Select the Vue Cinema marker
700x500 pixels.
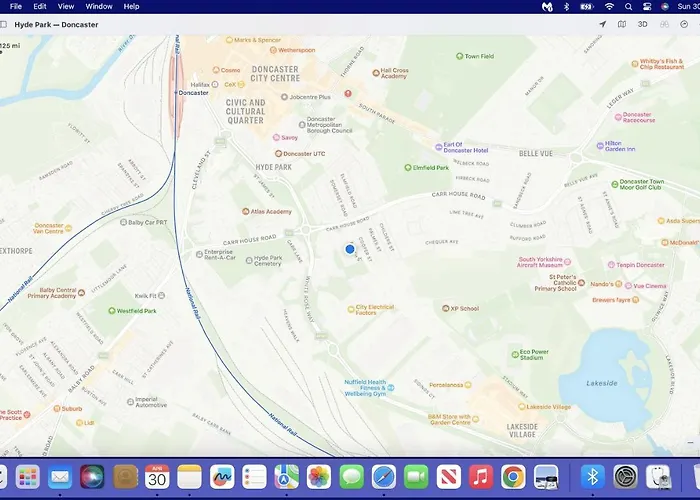pyautogui.click(x=628, y=286)
